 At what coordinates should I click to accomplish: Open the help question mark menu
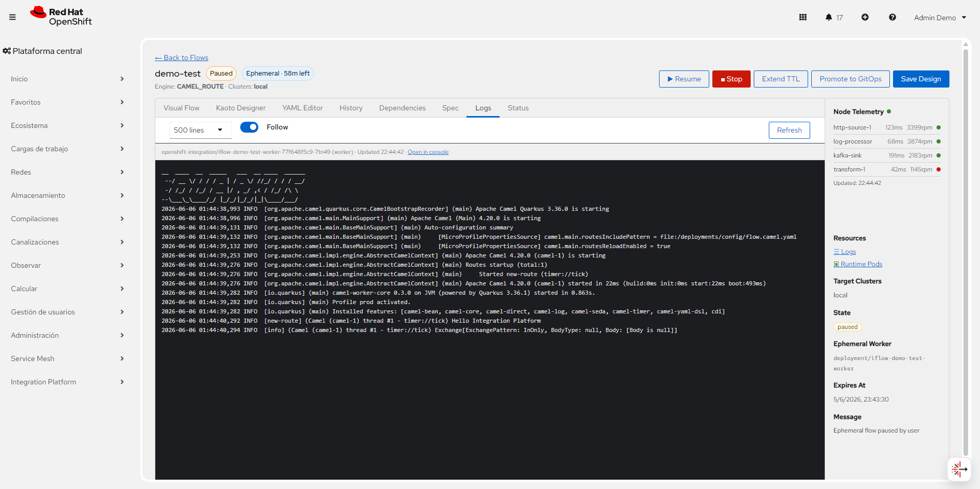[x=893, y=17]
